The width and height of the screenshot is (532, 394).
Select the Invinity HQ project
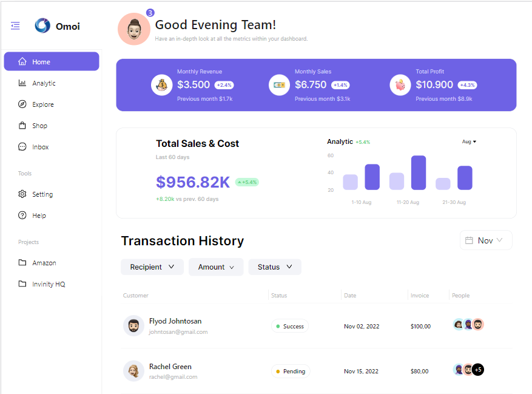tap(48, 284)
